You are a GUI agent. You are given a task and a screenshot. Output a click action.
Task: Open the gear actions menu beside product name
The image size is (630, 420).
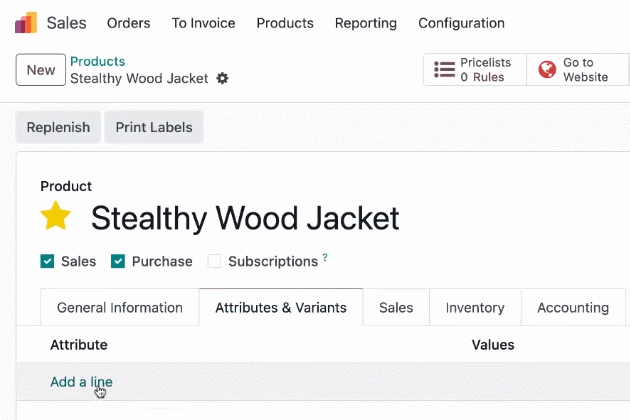[222, 78]
